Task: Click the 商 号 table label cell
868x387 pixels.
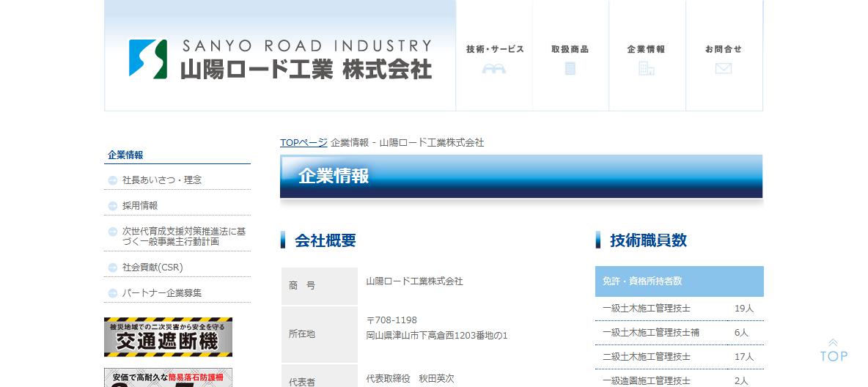Action: click(x=320, y=286)
